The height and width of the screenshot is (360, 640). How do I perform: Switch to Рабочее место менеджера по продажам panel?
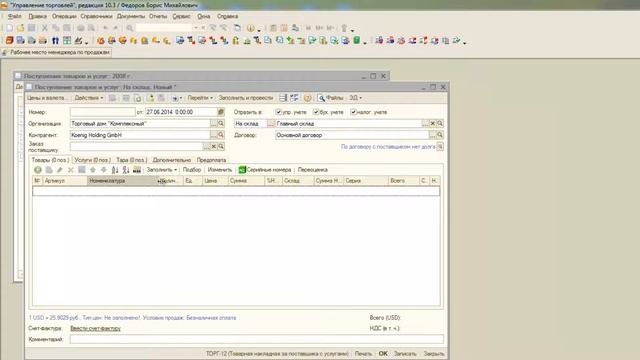coord(56,53)
